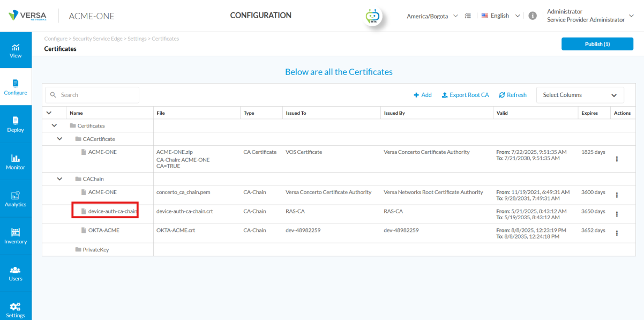Open the Analytics section in sidebar

pos(16,199)
